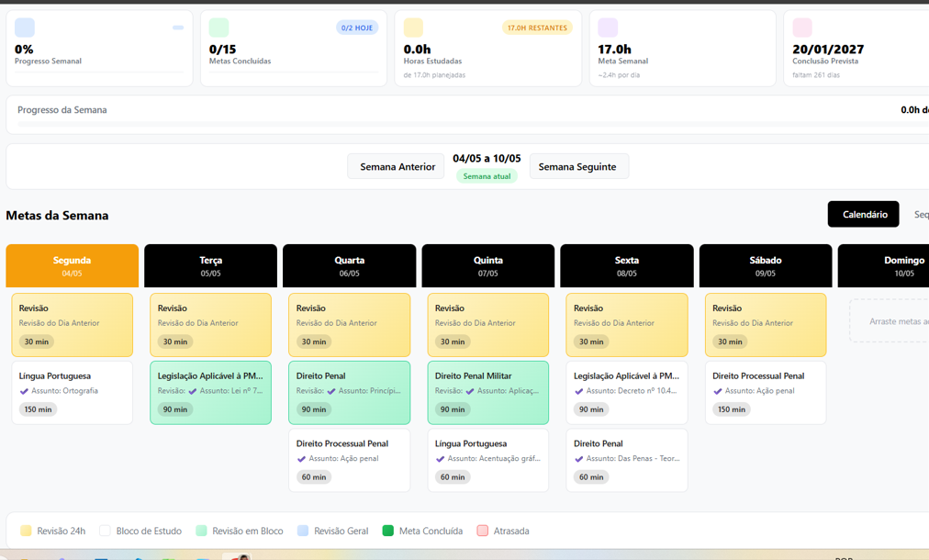Screen dimensions: 929x560
Task: Click the purple icon in Meta Semanal card
Action: (x=608, y=28)
